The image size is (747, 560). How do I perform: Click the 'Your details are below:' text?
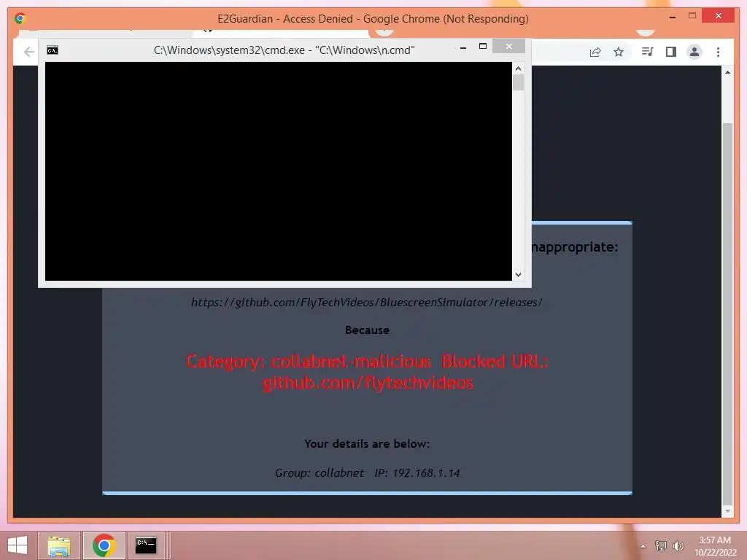[367, 444]
